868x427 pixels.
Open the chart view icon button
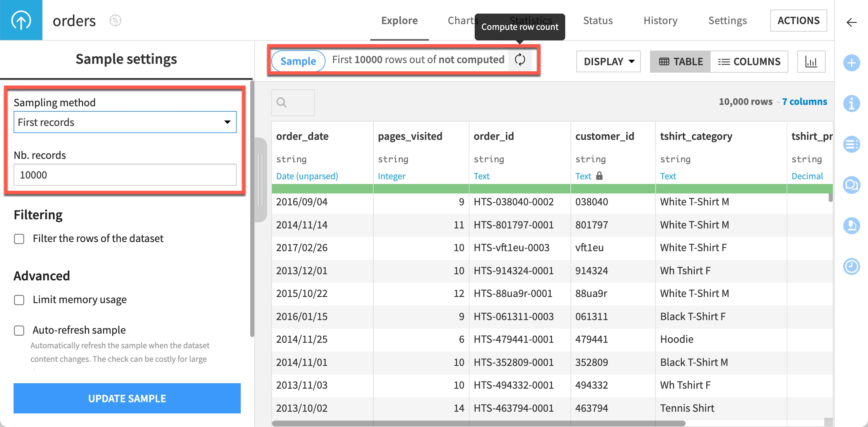(811, 61)
